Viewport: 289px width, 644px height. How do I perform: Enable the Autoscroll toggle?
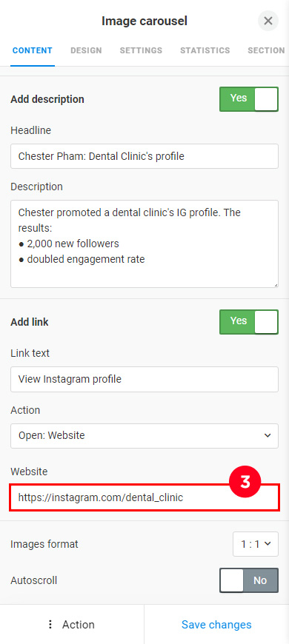249,580
